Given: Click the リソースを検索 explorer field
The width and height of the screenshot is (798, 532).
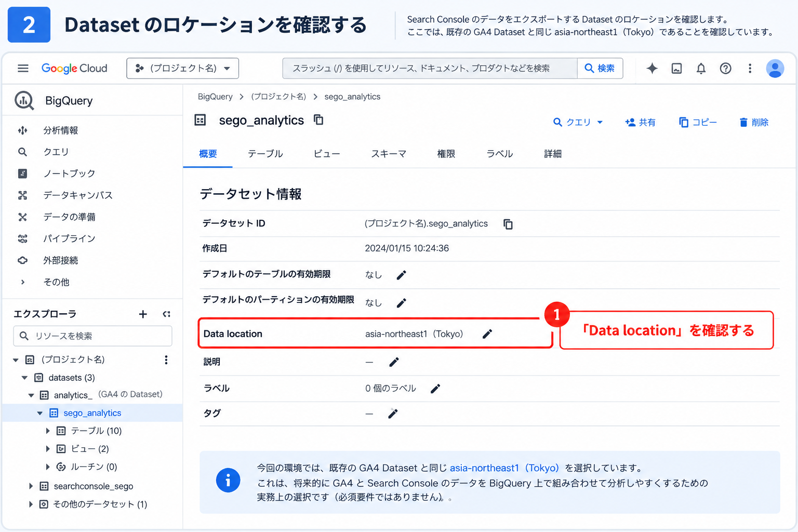Looking at the screenshot, I should [x=92, y=336].
